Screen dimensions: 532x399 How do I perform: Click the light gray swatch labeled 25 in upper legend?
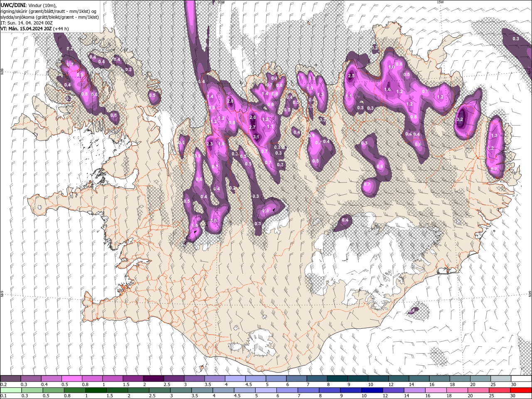pos(501,379)
